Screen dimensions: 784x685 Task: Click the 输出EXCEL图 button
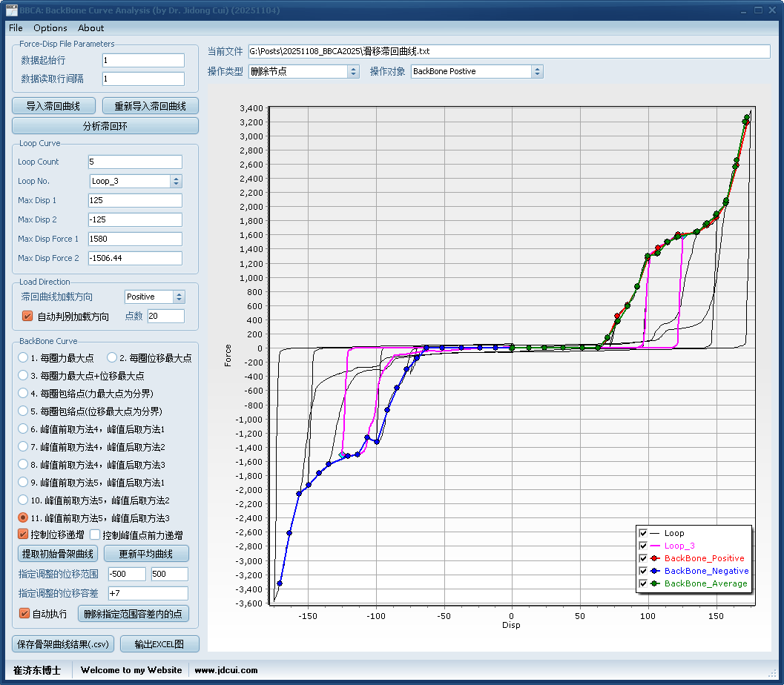point(159,644)
